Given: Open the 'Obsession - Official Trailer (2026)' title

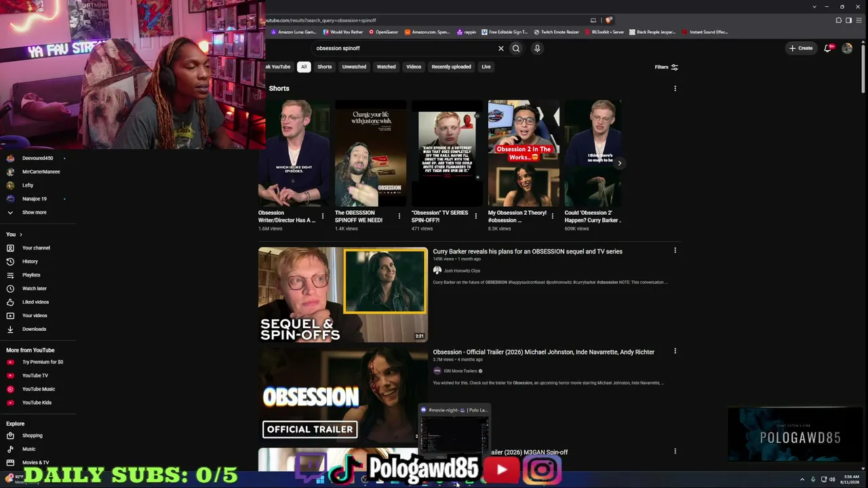Looking at the screenshot, I should point(544,352).
